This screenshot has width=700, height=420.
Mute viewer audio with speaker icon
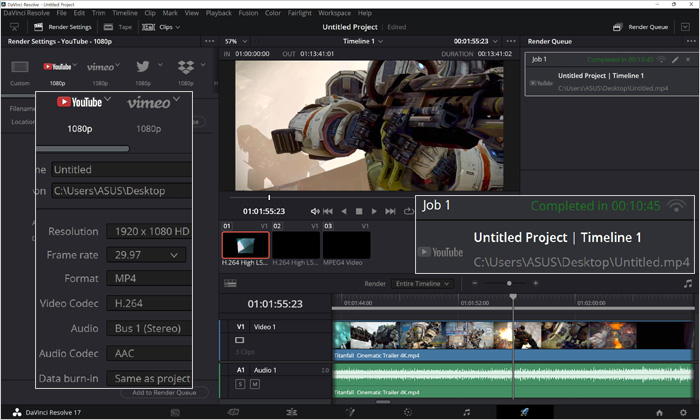coord(315,211)
